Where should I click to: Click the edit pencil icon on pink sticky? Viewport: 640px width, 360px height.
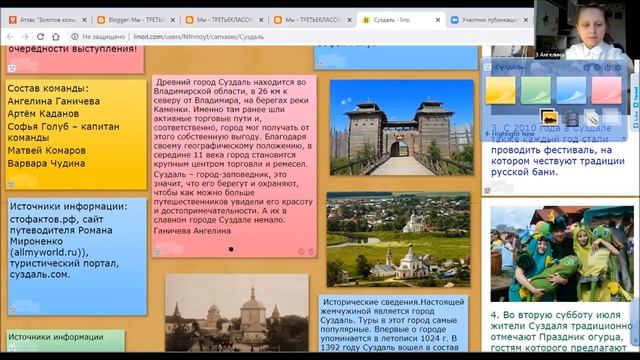(x=301, y=252)
